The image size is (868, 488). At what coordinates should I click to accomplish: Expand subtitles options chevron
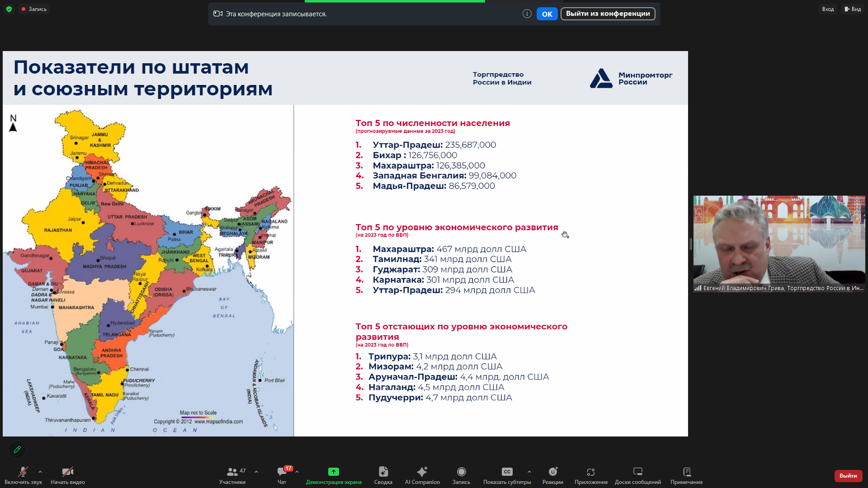pos(529,472)
